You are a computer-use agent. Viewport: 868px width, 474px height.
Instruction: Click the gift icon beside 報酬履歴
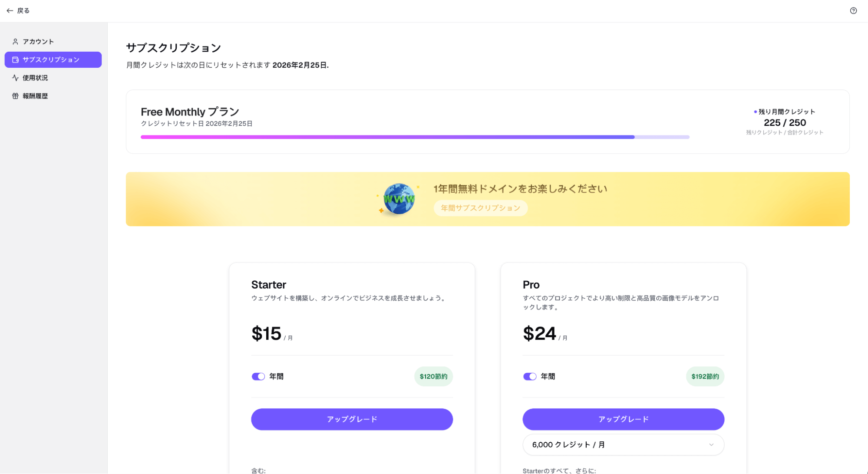click(x=15, y=95)
